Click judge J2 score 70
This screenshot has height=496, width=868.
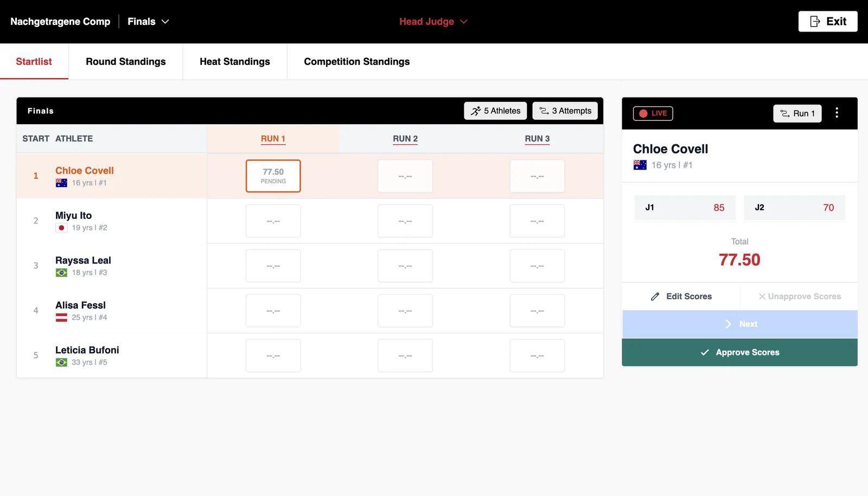pyautogui.click(x=794, y=208)
